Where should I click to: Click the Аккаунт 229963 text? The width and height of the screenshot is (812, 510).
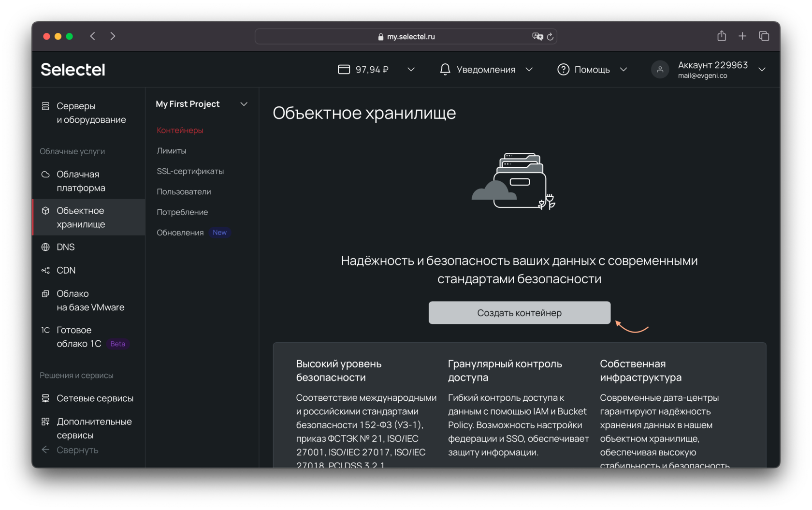click(713, 65)
